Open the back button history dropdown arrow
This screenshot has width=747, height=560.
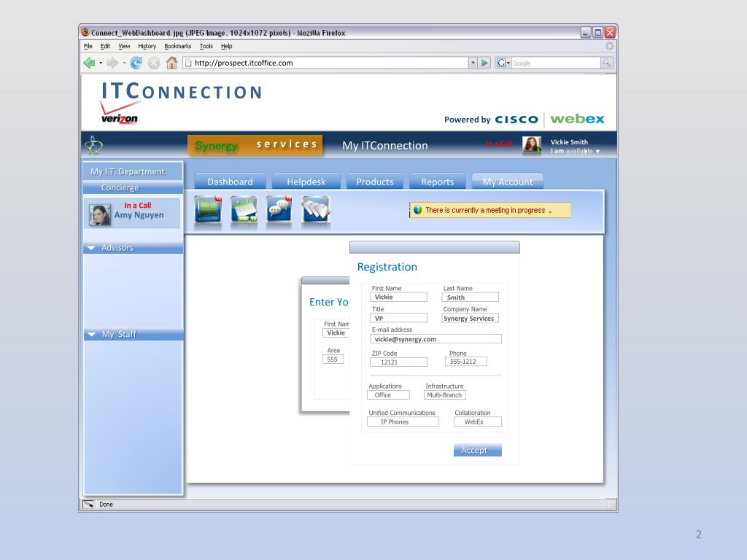pos(101,63)
